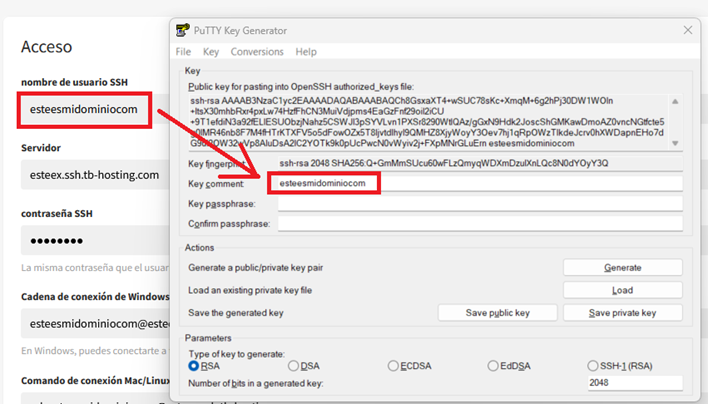
Task: Click Save public key button
Action: tap(497, 313)
